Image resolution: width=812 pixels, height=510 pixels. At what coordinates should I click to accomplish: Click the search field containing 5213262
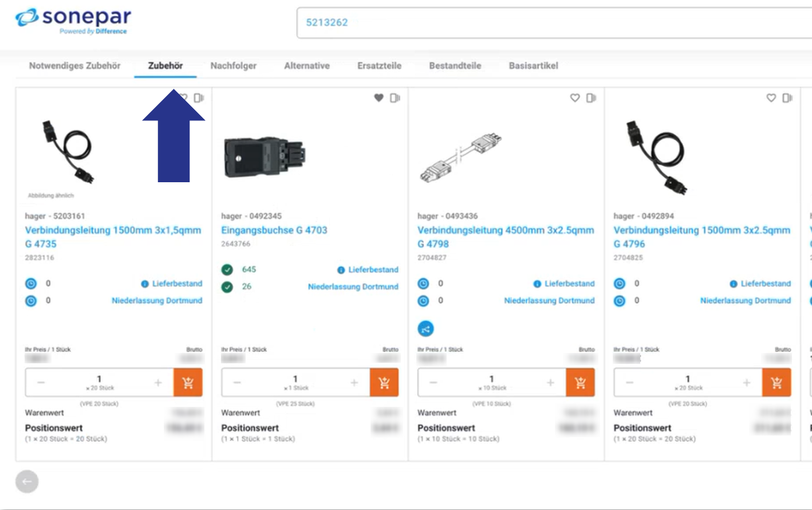coord(554,23)
